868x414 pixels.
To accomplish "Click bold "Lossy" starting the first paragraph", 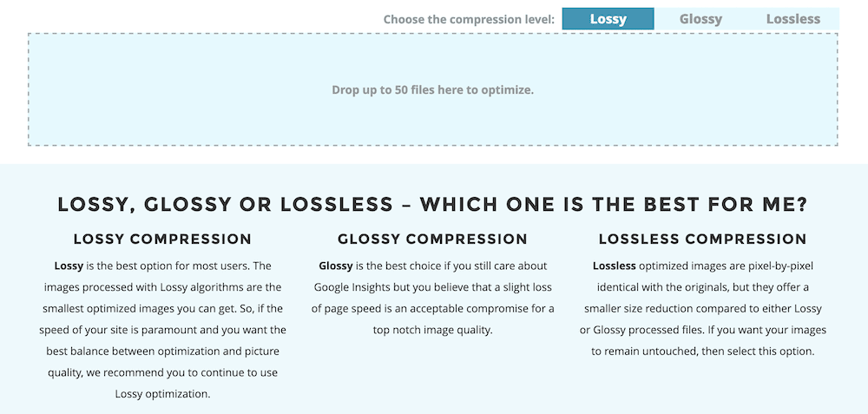I will pyautogui.click(x=69, y=266).
